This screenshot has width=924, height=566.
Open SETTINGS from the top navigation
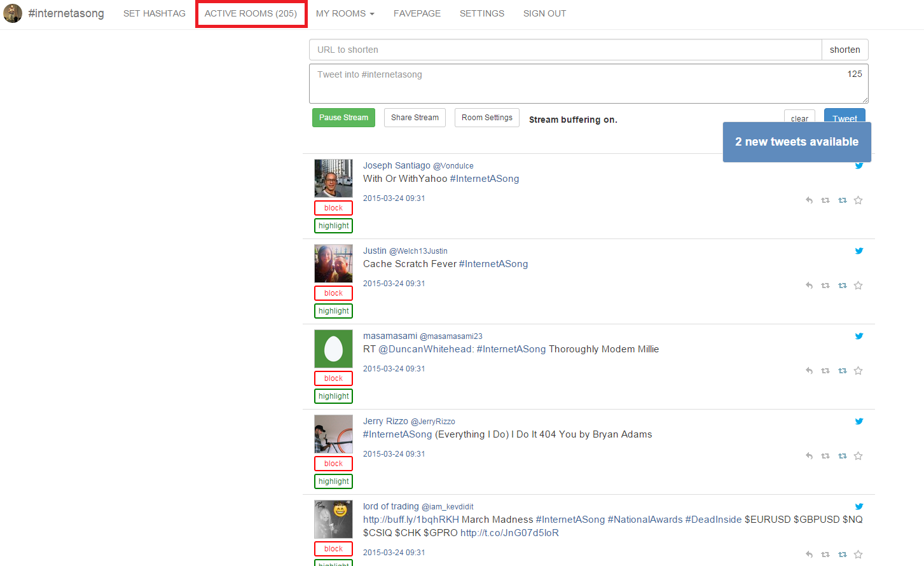click(x=482, y=13)
